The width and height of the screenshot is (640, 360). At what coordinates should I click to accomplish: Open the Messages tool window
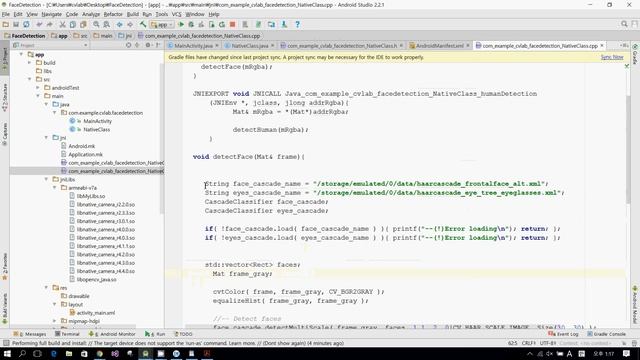coord(30,334)
